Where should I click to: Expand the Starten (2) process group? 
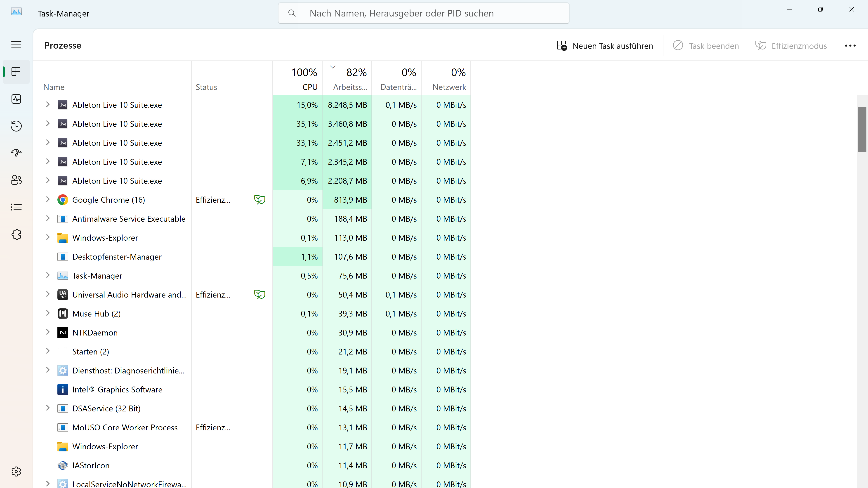click(48, 351)
